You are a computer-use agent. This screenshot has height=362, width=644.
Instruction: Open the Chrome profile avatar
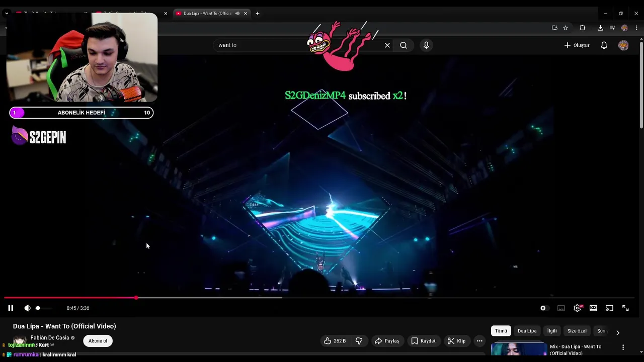[624, 28]
